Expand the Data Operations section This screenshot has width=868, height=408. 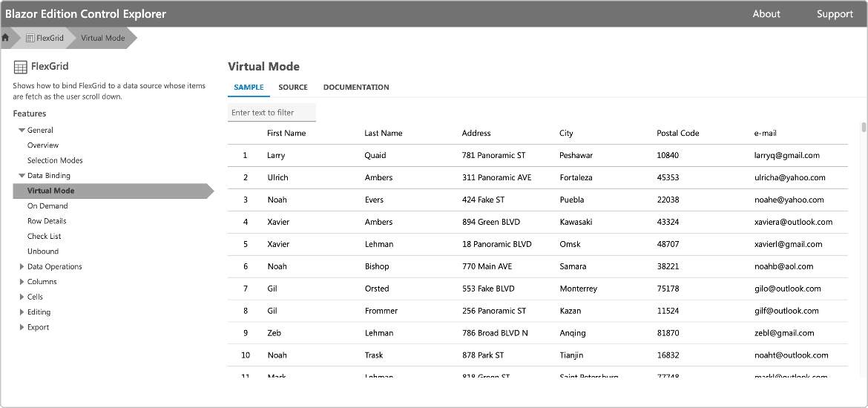[x=22, y=267]
